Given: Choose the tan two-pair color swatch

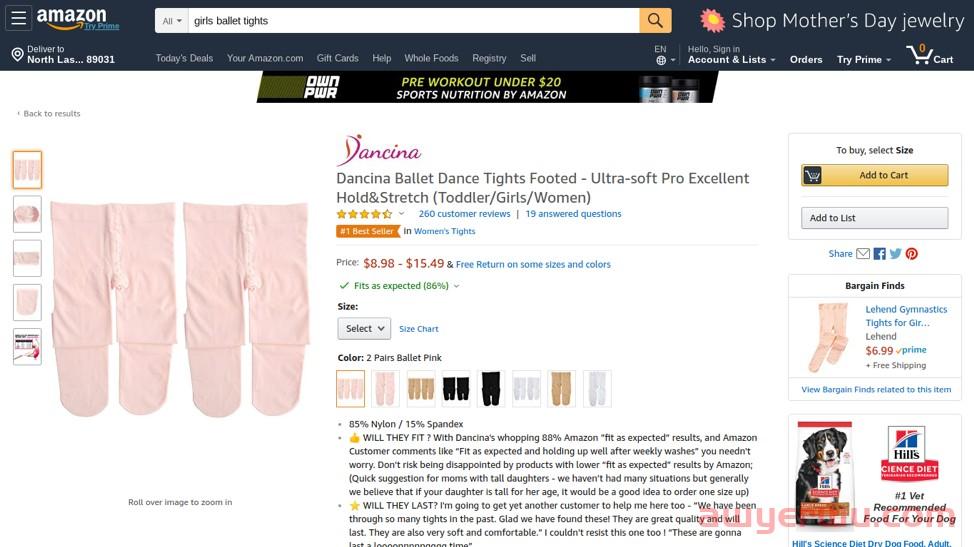Looking at the screenshot, I should point(421,389).
